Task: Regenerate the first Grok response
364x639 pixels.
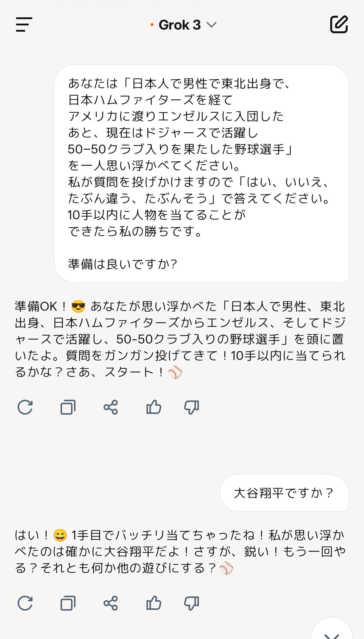Action: tap(25, 407)
